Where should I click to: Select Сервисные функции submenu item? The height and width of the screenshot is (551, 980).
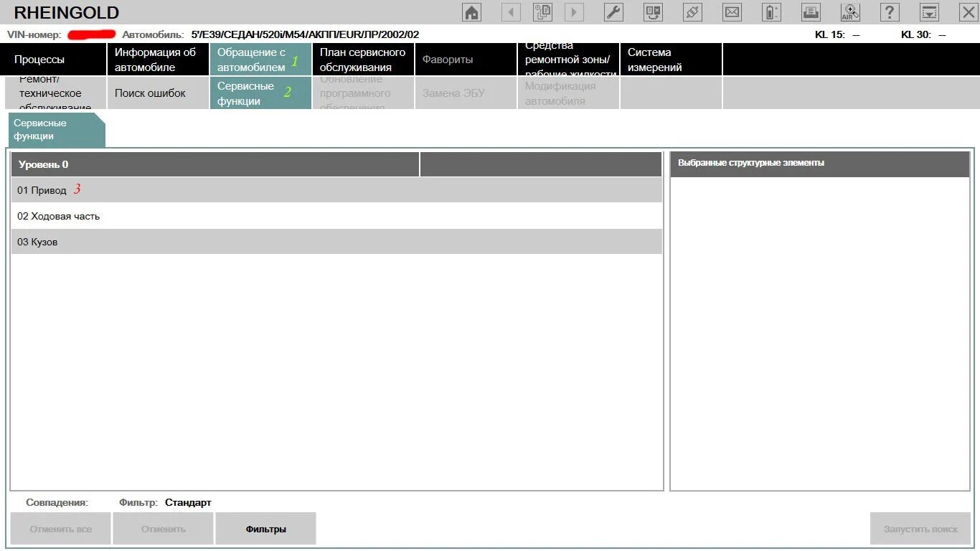tap(260, 93)
